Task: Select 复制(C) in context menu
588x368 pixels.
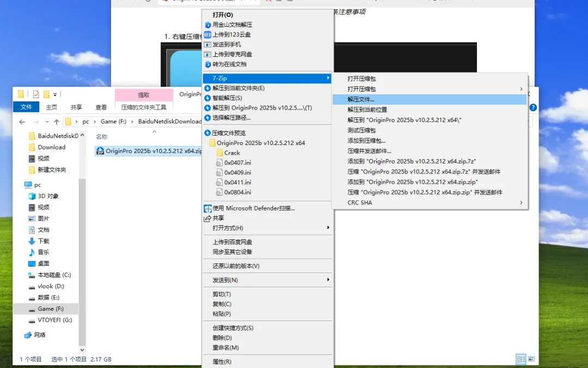Action: tap(267, 304)
